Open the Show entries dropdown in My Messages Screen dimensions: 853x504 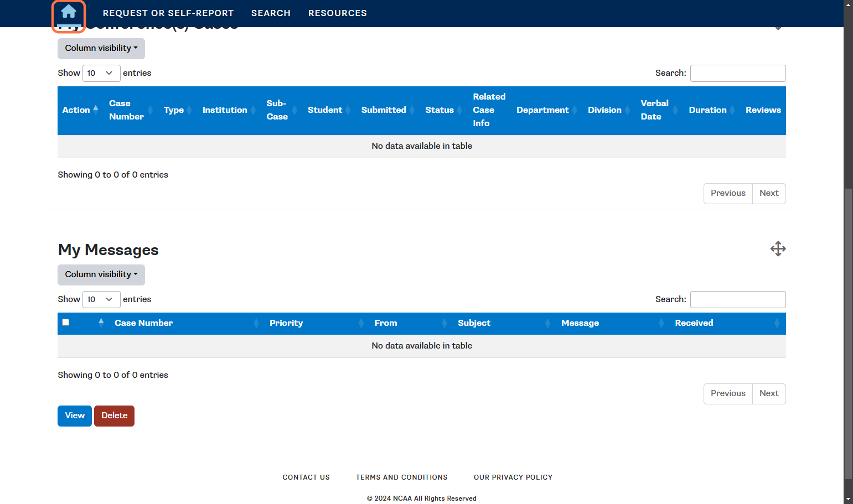tap(101, 299)
